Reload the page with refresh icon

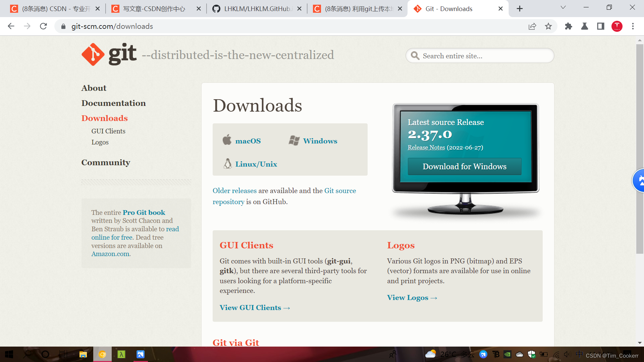tap(43, 26)
